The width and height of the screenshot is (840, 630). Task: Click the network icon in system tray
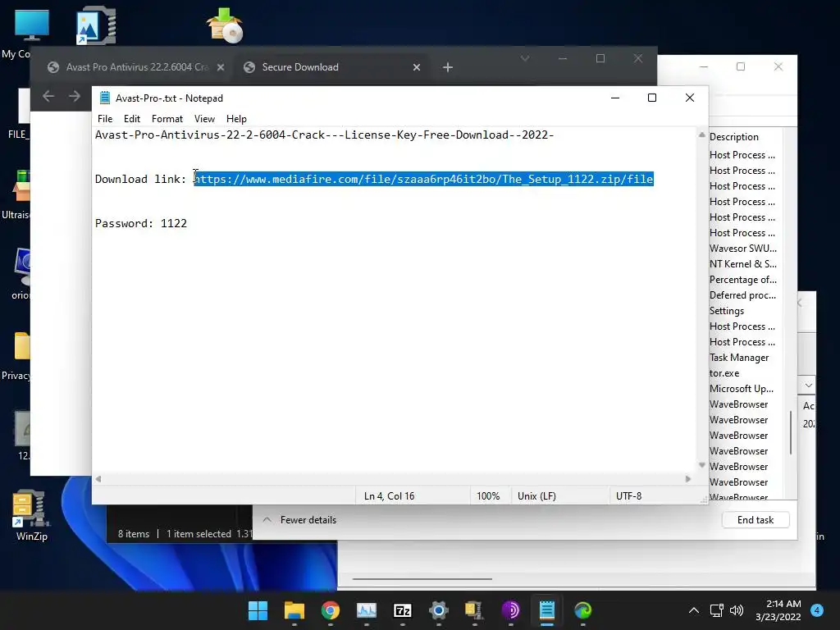[x=717, y=610]
